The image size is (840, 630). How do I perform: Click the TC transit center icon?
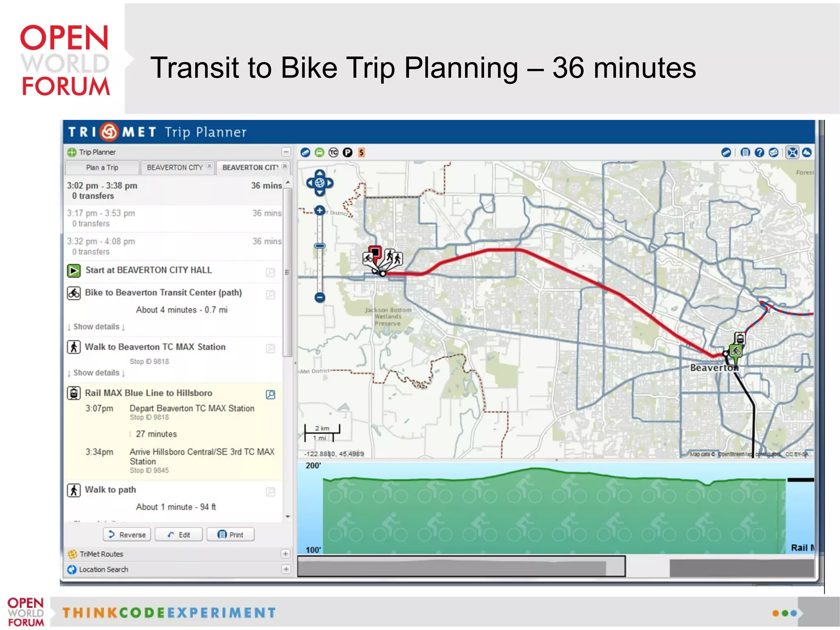coord(333,153)
